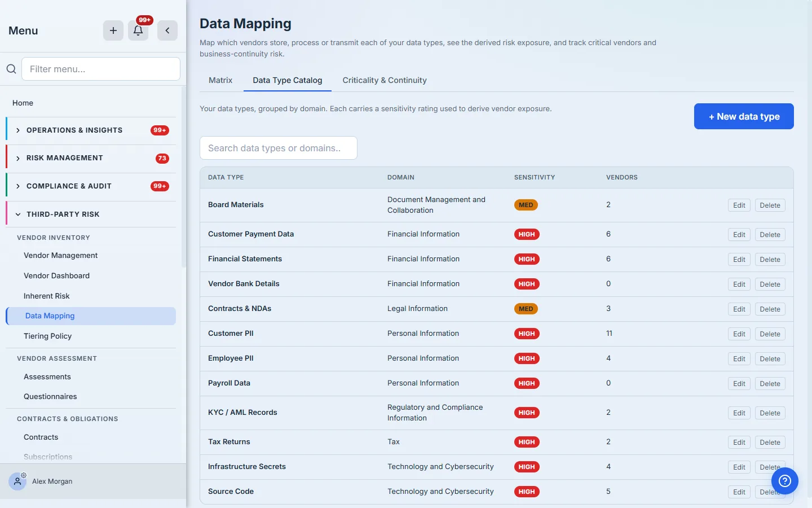Delete the Customer PII row
Image resolution: width=812 pixels, height=508 pixels.
(x=770, y=334)
